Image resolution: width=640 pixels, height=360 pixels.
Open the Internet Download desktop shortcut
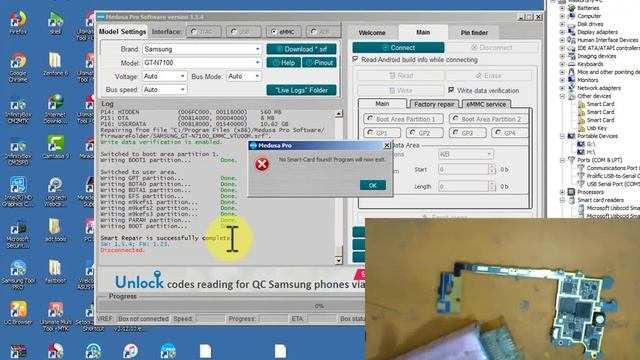click(x=55, y=108)
